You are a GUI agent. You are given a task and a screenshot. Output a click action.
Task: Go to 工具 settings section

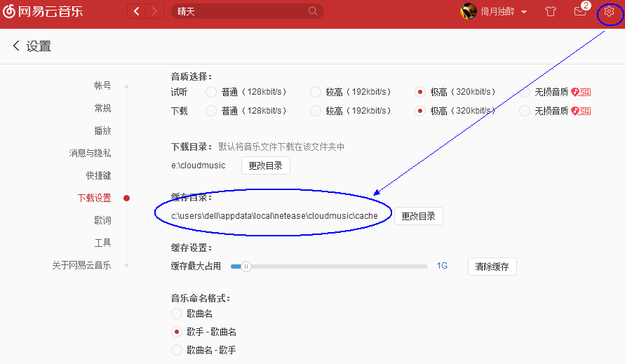102,243
